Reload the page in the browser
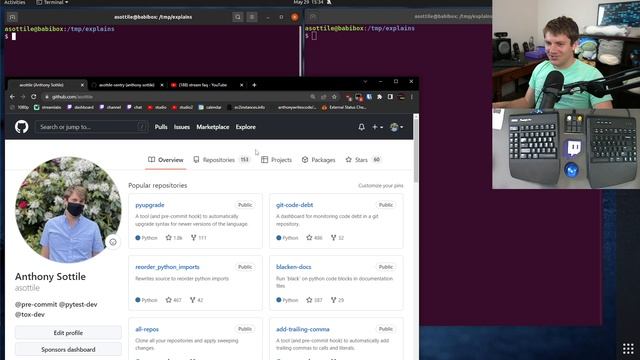 pyautogui.click(x=33, y=97)
